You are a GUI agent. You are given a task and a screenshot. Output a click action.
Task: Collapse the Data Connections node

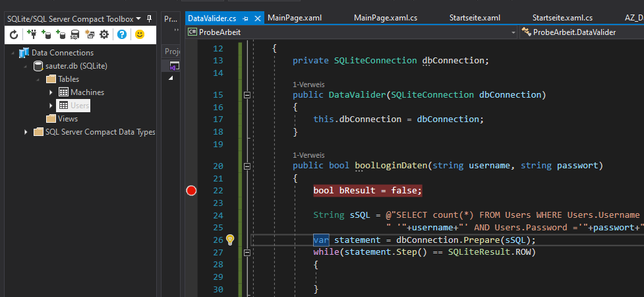(13, 53)
